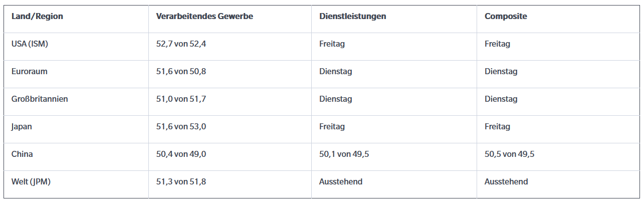Viewport: 644px width, 204px height.
Task: Click China's Dienstleistungen value 50,1 von 49,5
Action: point(344,154)
